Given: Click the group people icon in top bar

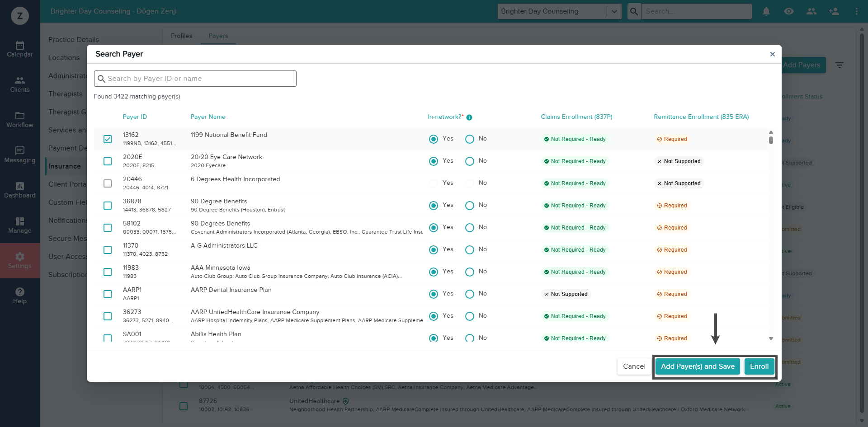Looking at the screenshot, I should pos(811,11).
